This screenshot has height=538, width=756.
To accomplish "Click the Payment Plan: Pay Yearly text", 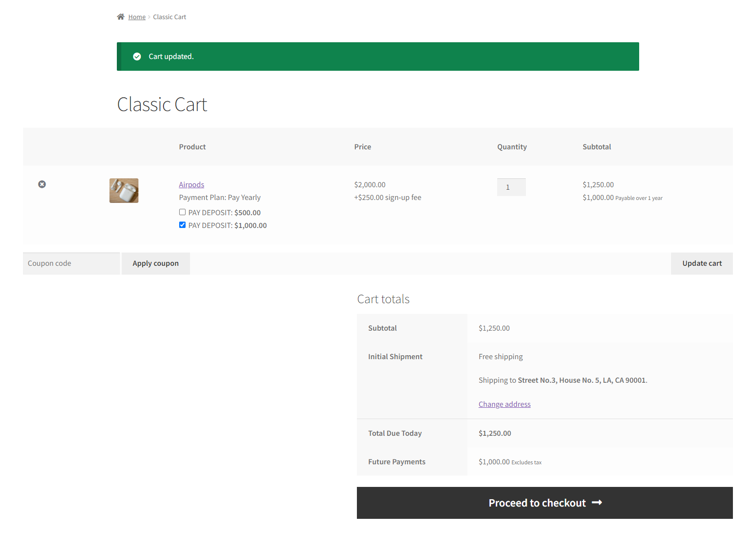I will pyautogui.click(x=220, y=198).
